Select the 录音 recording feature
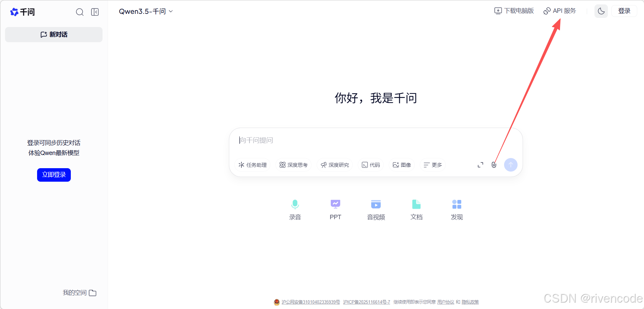The height and width of the screenshot is (309, 644). 295,209
